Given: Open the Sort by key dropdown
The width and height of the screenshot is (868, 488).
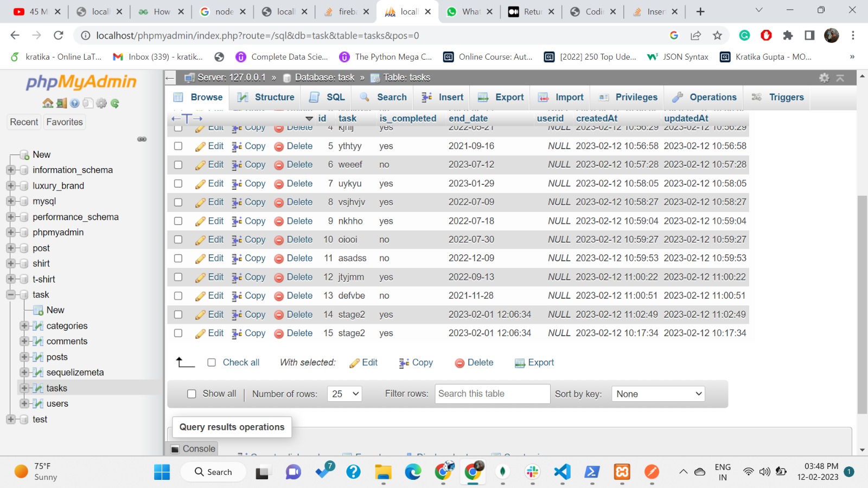Looking at the screenshot, I should 658,394.
